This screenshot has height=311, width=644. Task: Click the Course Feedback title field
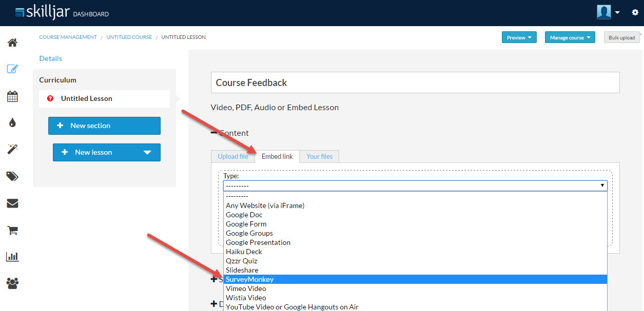coord(415,82)
